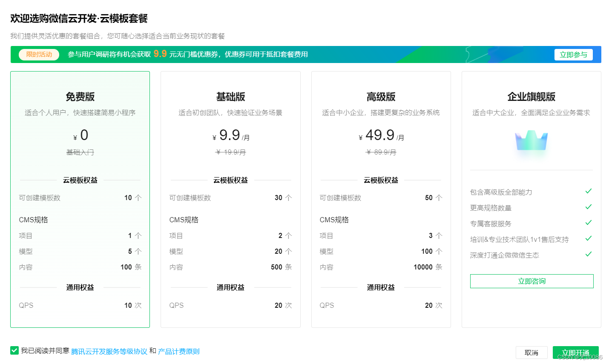The height and width of the screenshot is (364, 609).
Task: Click the 立即参与 banner button
Action: tap(573, 54)
